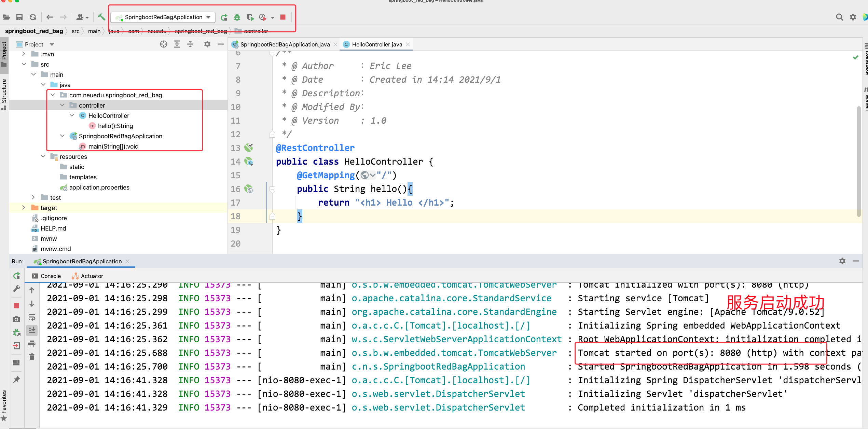The width and height of the screenshot is (868, 429).
Task: Open Project panel options gear
Action: click(x=207, y=44)
